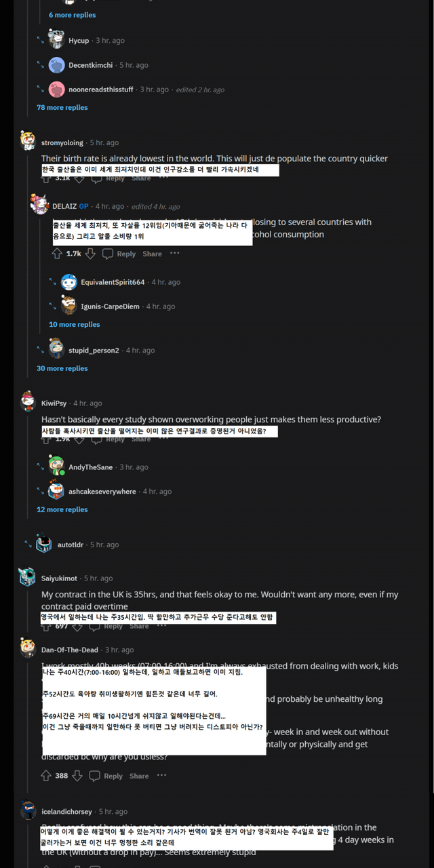Expand EquivalentSpirit664's collapsed reply
Screen dimensions: 434x868
pos(53,282)
